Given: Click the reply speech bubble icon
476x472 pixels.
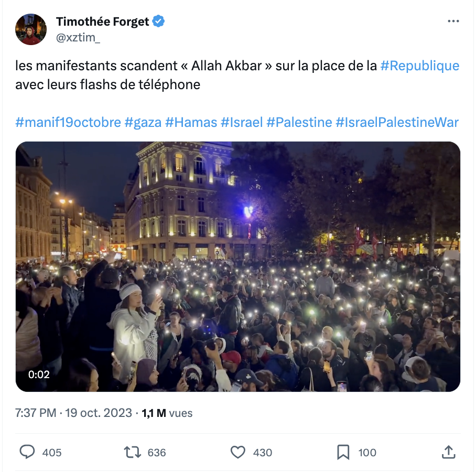Looking at the screenshot, I should click(x=27, y=452).
